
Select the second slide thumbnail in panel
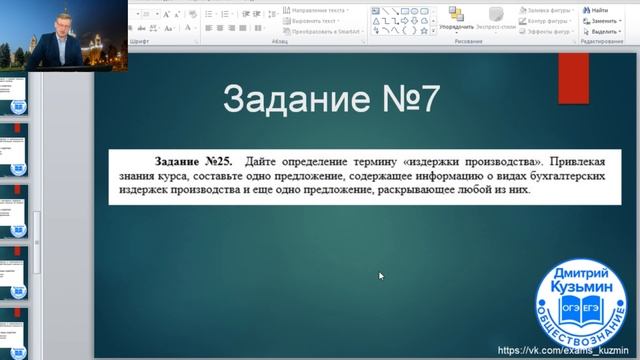pos(13,150)
